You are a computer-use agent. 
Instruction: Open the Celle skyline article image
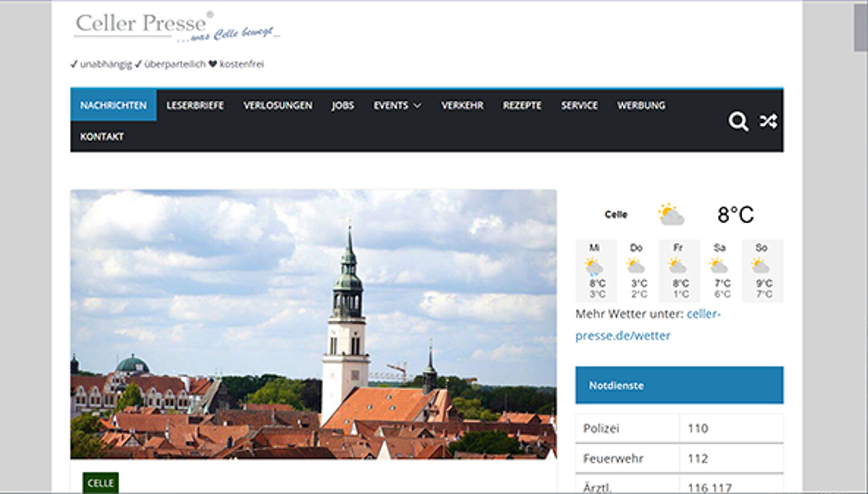point(313,324)
